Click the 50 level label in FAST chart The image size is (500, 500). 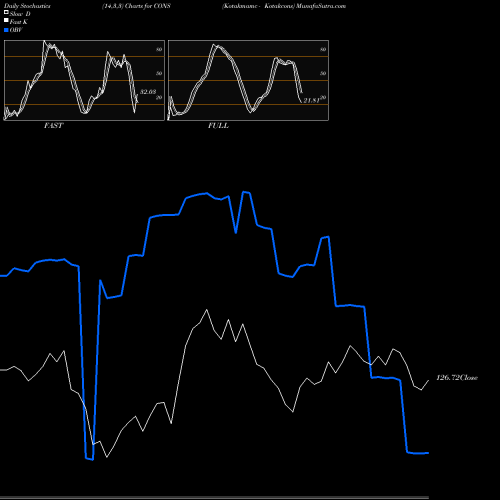pos(159,73)
